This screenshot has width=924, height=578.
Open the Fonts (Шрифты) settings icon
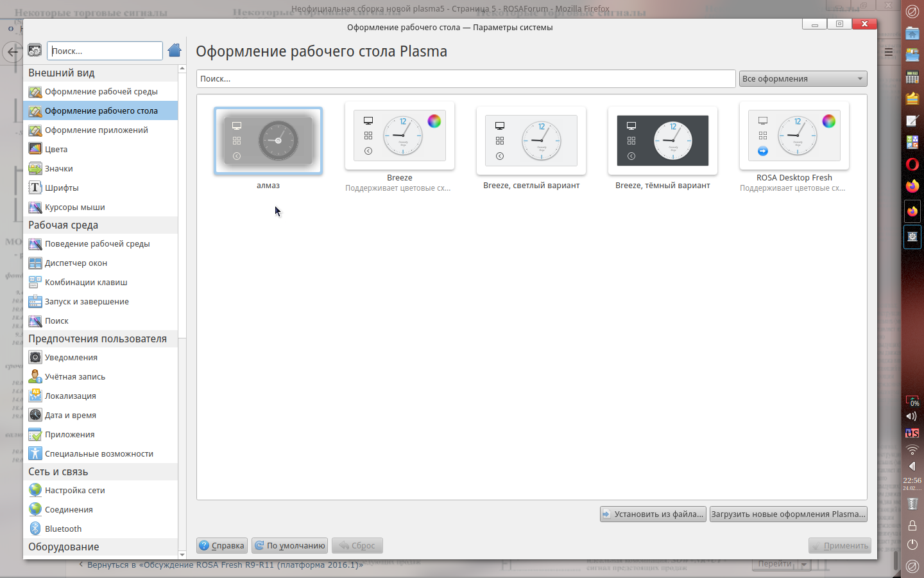(x=35, y=188)
